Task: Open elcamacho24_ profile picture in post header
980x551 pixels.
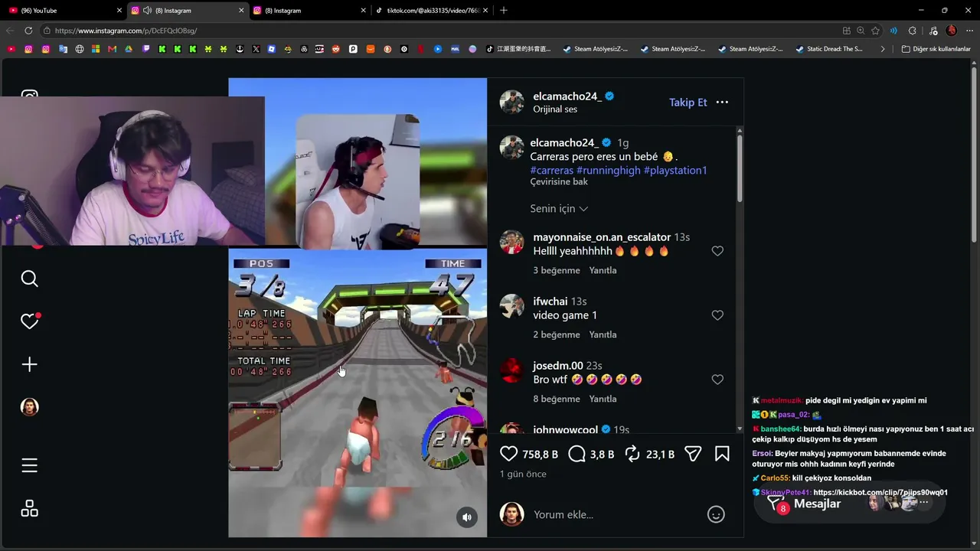Action: tap(511, 103)
